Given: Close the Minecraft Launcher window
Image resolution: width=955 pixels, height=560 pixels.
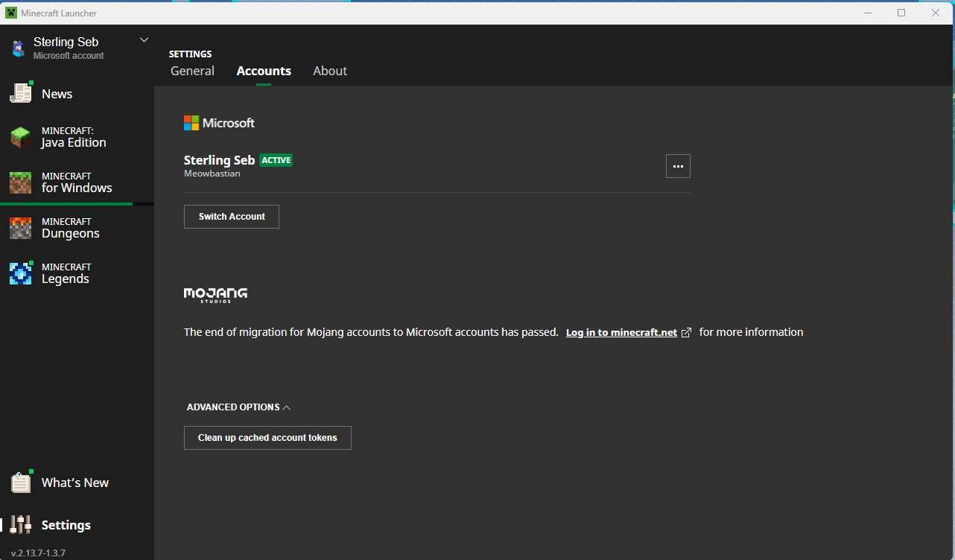Looking at the screenshot, I should click(936, 13).
